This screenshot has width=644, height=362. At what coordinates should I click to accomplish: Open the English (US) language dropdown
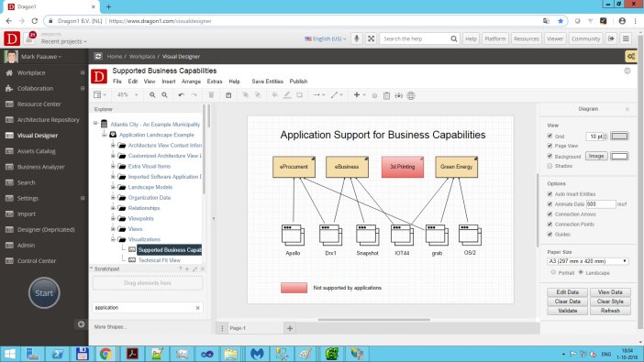point(326,38)
